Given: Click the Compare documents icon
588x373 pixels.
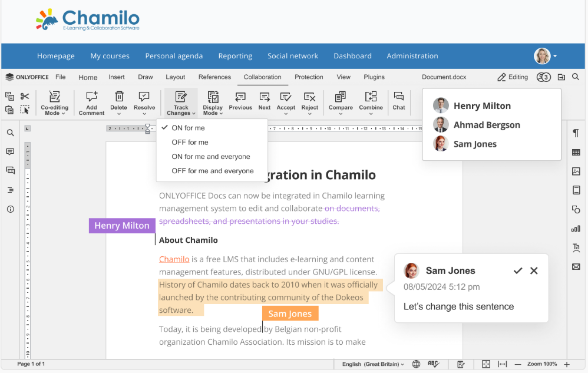Looking at the screenshot, I should (x=341, y=97).
